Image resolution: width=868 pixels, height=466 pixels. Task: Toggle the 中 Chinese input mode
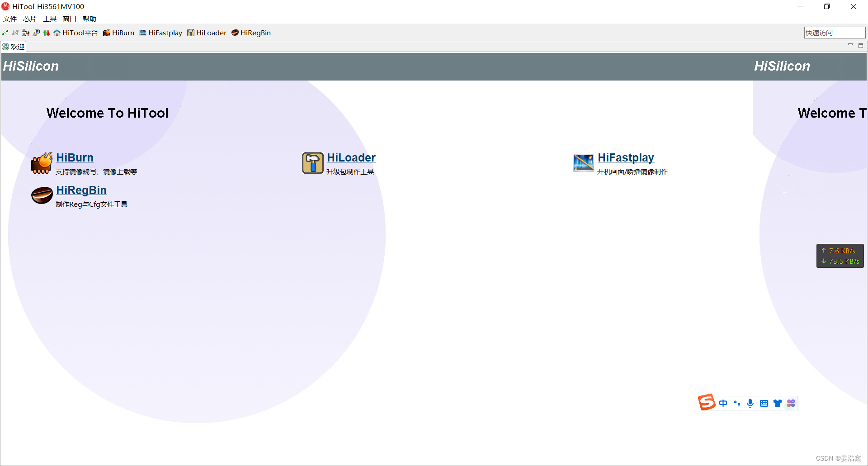tap(723, 403)
